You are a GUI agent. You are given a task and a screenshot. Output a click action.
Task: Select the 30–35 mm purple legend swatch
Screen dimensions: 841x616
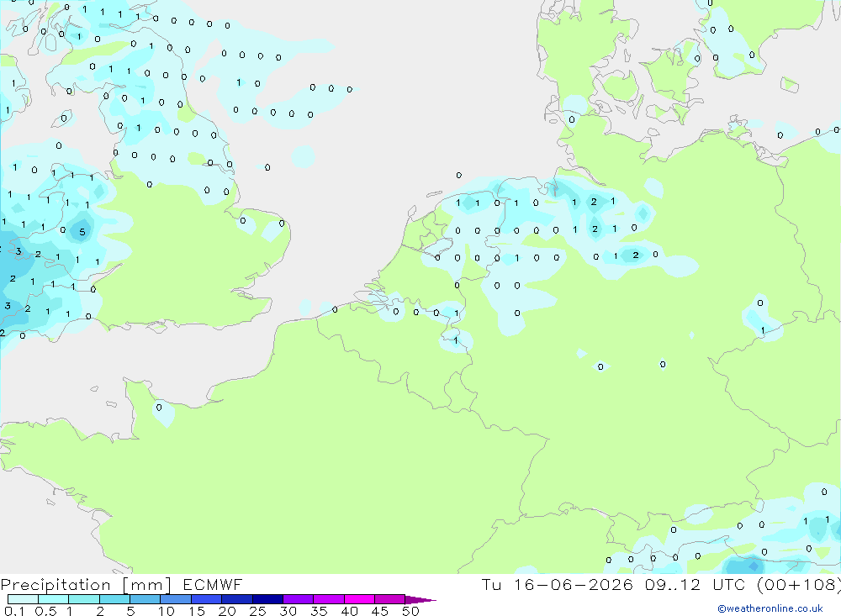[299, 599]
